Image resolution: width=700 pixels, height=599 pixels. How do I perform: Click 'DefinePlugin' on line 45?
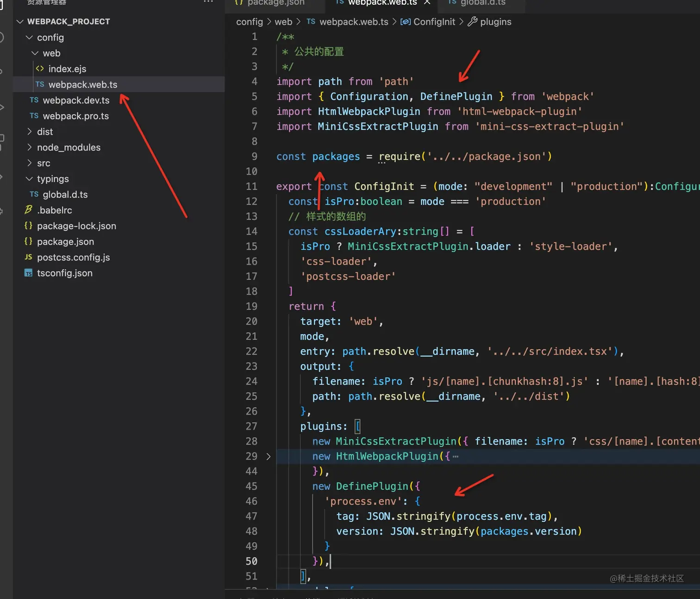point(372,486)
